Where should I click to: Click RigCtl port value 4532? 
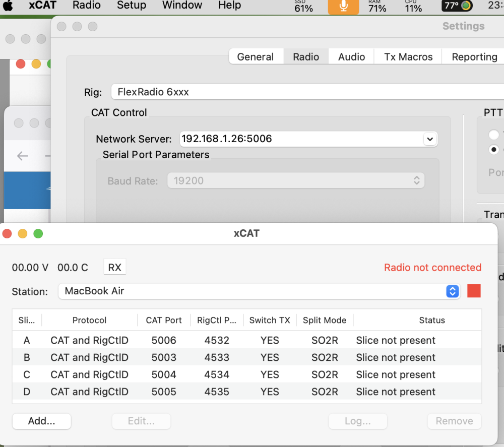pos(217,340)
